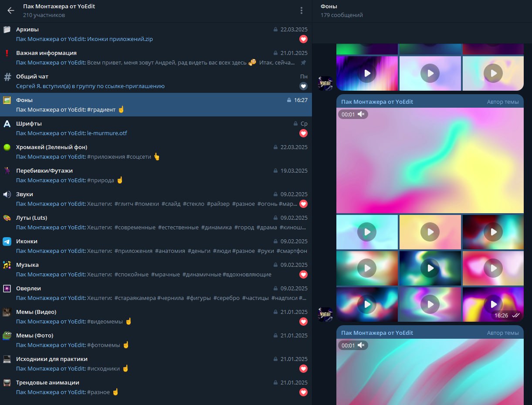The image size is (532, 405).
Task: Click the purple square icon of Оверлеи
Action: coord(7,289)
